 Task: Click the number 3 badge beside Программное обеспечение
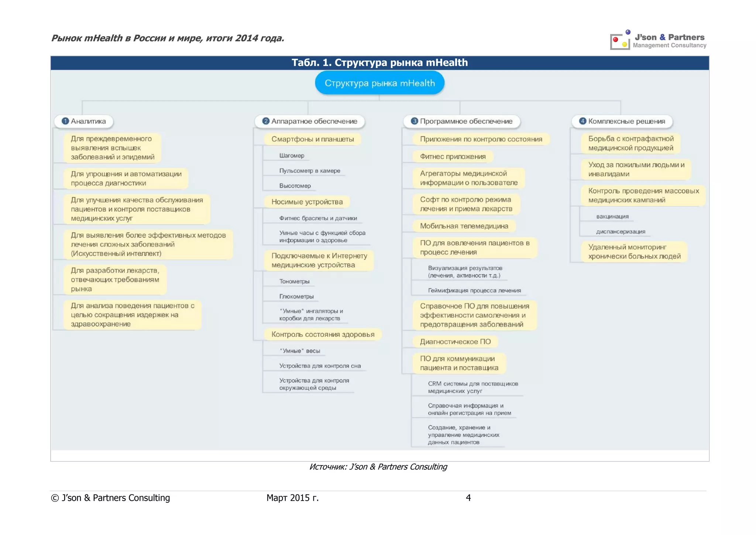pyautogui.click(x=415, y=121)
